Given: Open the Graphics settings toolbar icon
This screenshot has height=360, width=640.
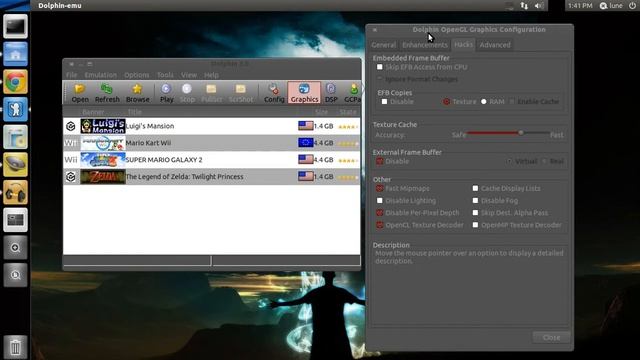Looking at the screenshot, I should point(304,93).
